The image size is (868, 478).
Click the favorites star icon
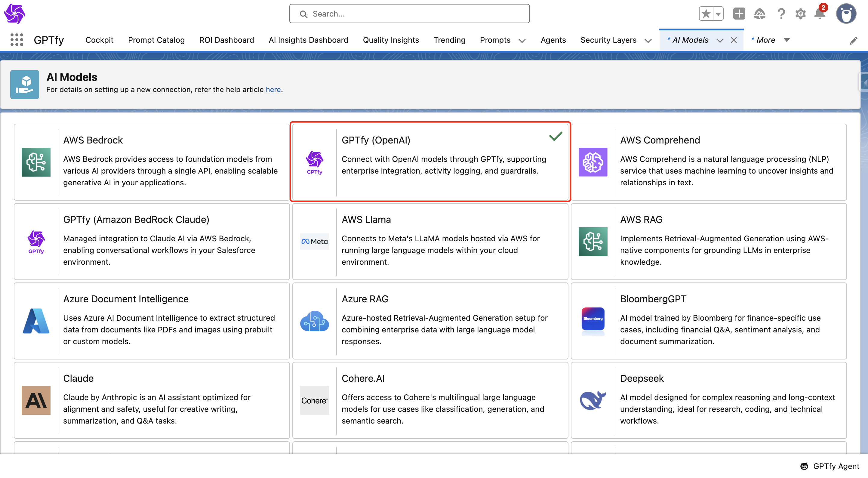click(x=706, y=14)
